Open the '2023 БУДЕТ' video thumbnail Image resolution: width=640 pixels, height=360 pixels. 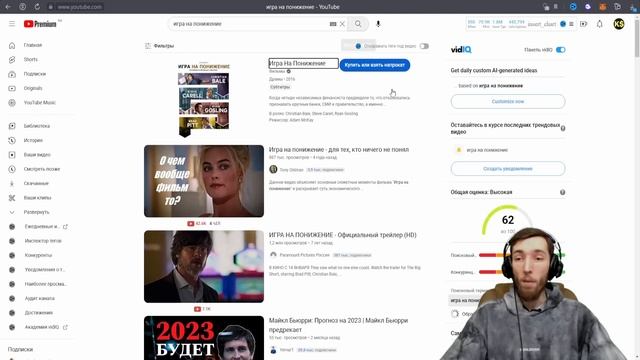(204, 338)
